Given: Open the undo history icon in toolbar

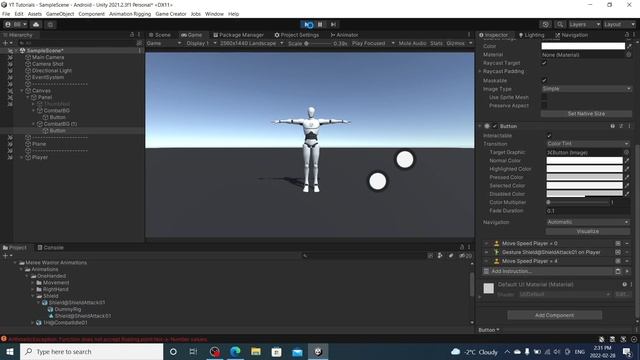Looking at the screenshot, I should (545, 24).
